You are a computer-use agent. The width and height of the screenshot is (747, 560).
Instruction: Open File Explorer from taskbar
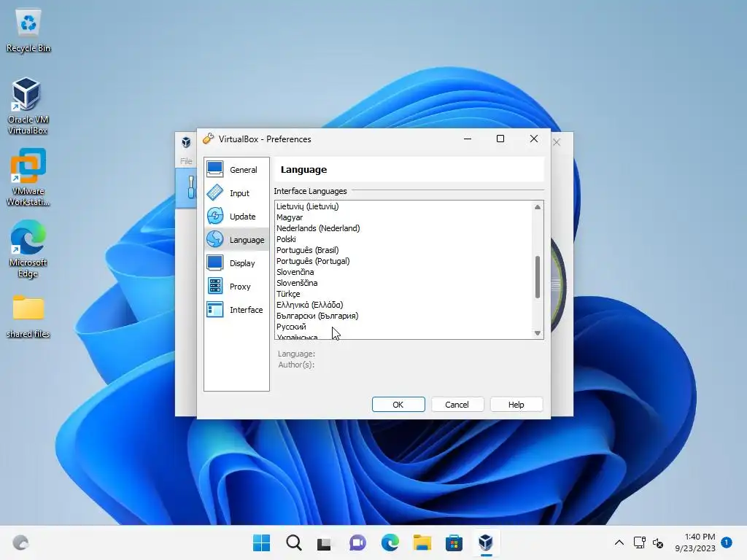[422, 542]
